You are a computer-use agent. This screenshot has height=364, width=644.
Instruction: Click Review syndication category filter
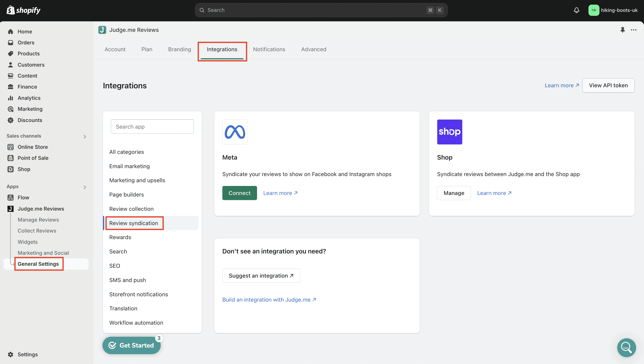(134, 223)
